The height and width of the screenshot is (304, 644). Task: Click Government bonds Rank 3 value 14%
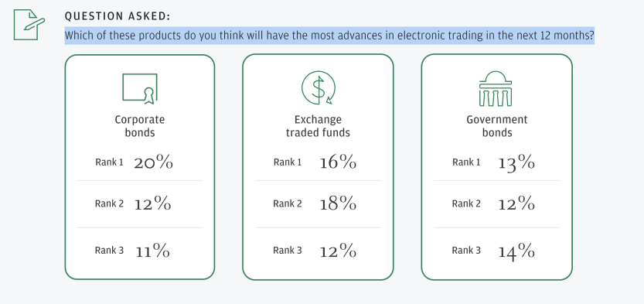pos(516,251)
